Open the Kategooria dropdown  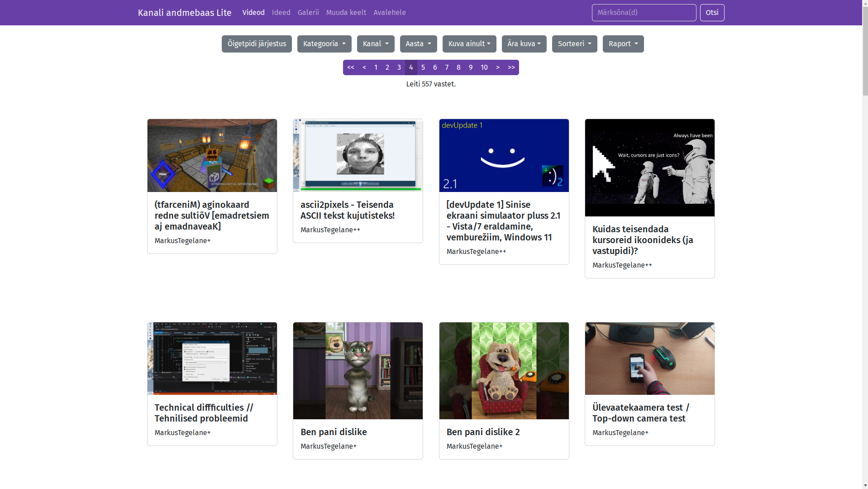pyautogui.click(x=324, y=44)
